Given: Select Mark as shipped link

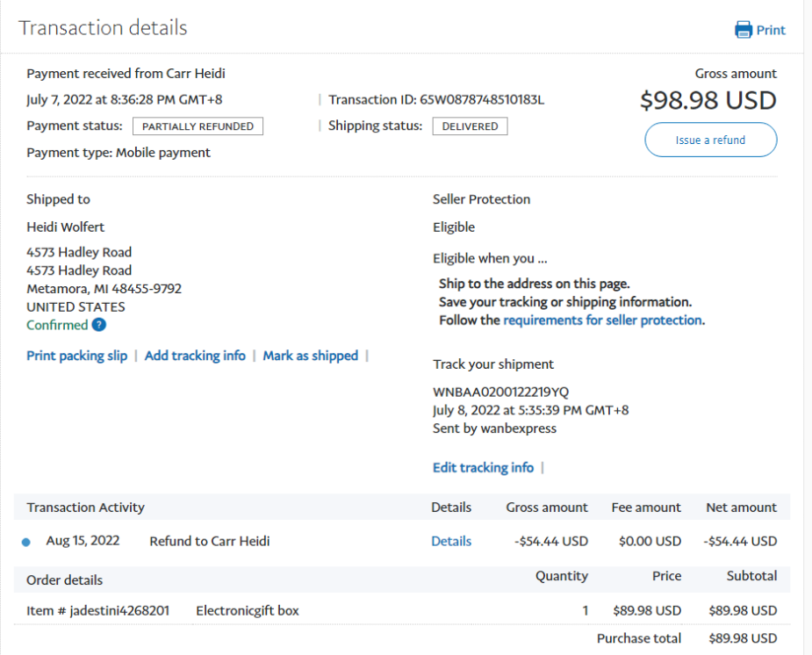Looking at the screenshot, I should click(x=310, y=356).
